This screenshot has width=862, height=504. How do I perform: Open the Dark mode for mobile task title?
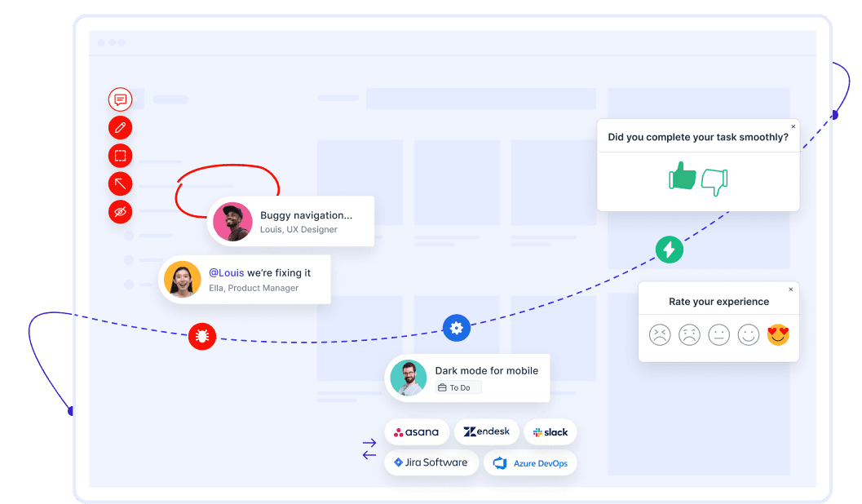(x=487, y=370)
